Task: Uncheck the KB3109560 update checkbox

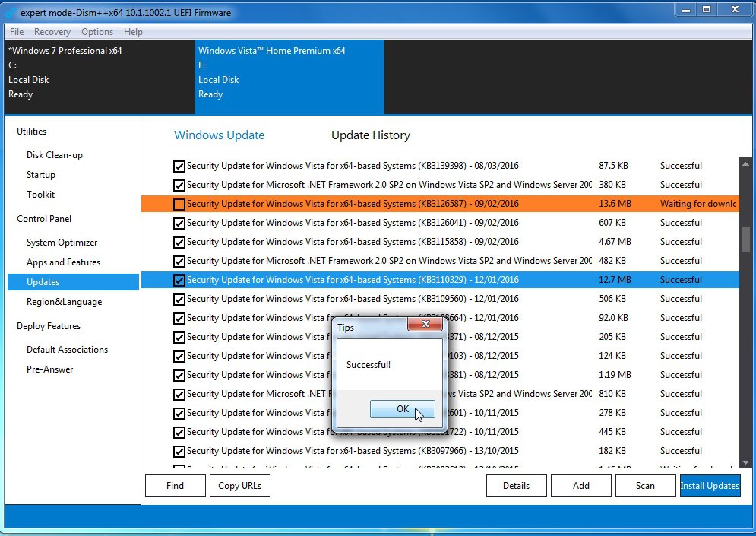Action: 179,299
